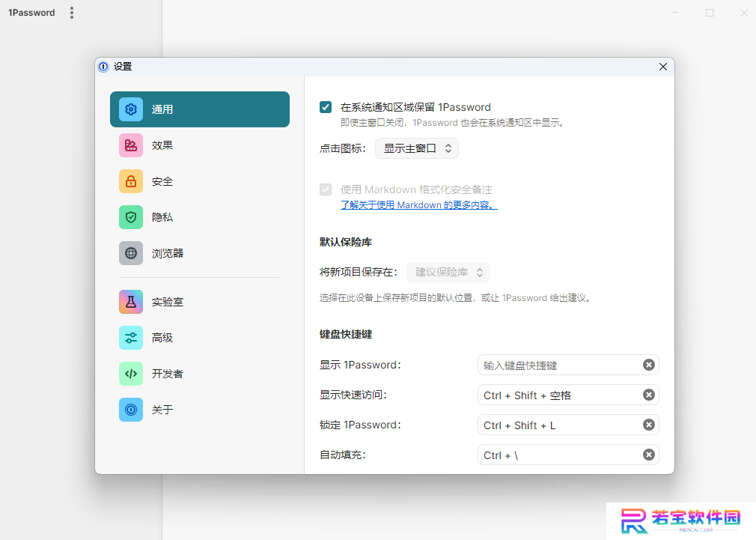Image resolution: width=756 pixels, height=540 pixels.
Task: Clear the 自动填充 shortcut with X icon
Action: [x=649, y=455]
